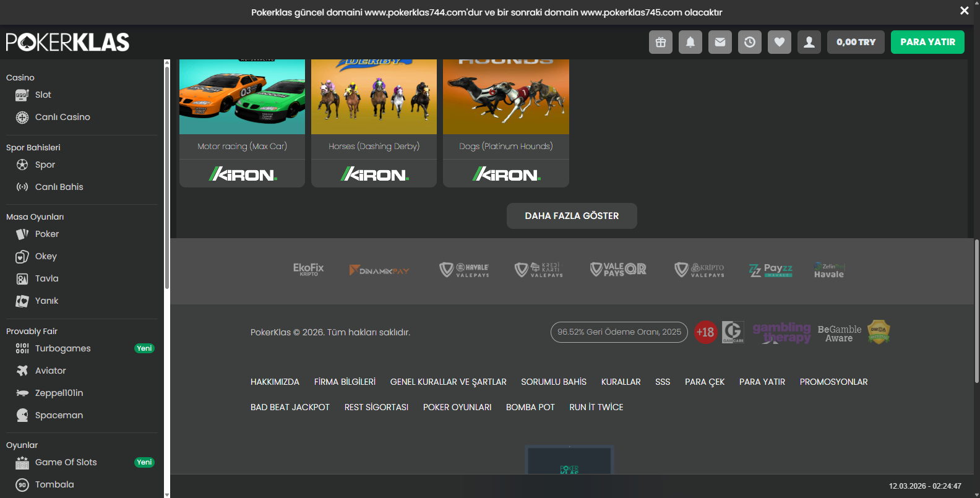Click 96.52% Geri Ödeme Oranı badge
The height and width of the screenshot is (498, 980).
pos(619,332)
